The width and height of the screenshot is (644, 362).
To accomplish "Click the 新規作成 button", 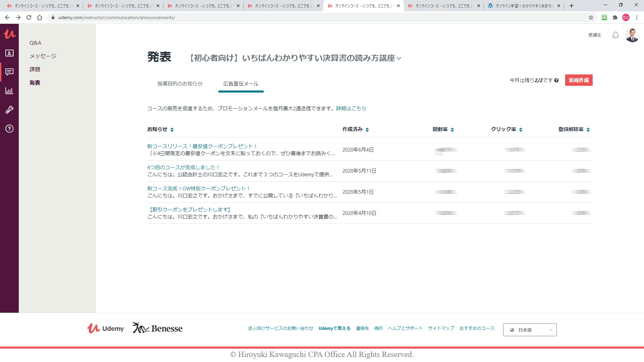I will pyautogui.click(x=579, y=80).
